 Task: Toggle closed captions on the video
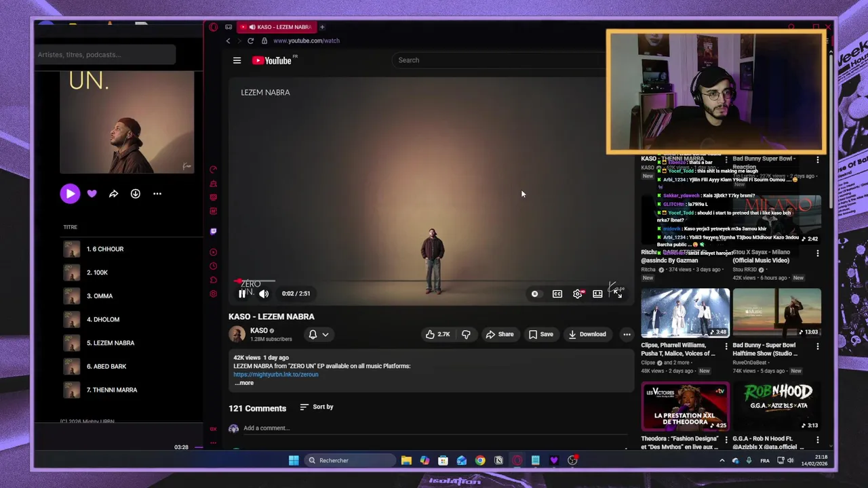(557, 293)
